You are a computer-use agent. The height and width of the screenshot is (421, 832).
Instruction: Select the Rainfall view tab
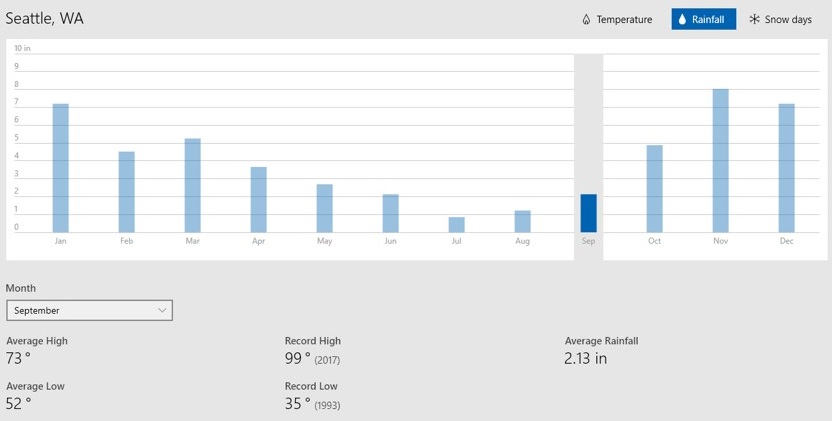coord(703,20)
